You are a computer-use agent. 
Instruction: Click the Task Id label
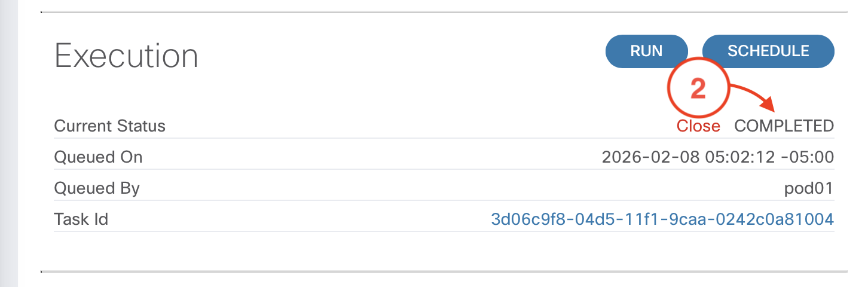pos(81,219)
